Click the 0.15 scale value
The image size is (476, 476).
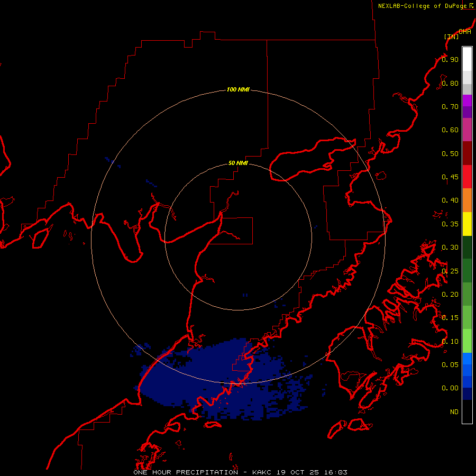click(450, 318)
